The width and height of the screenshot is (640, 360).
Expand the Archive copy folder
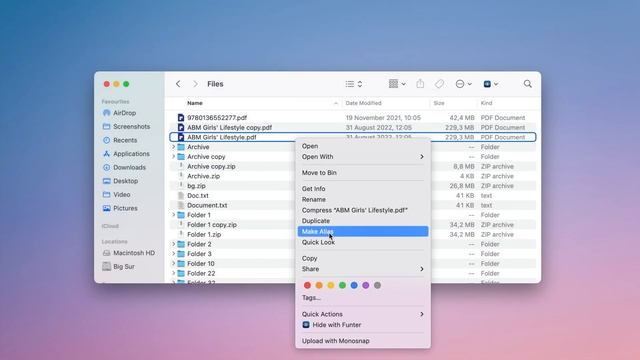coord(173,156)
